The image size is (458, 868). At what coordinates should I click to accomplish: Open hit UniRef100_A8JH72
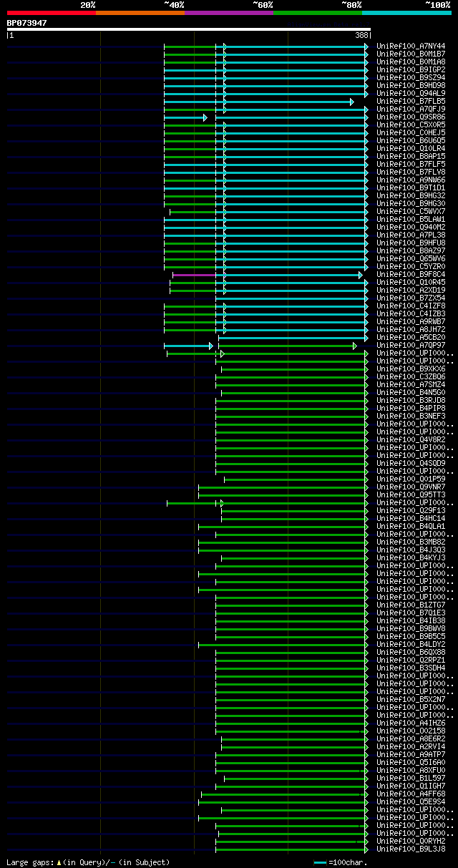(411, 329)
